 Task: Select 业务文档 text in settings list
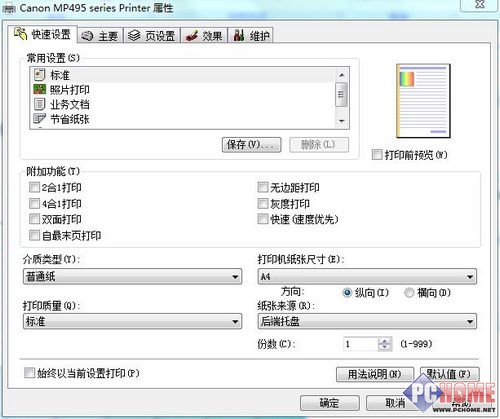click(70, 104)
